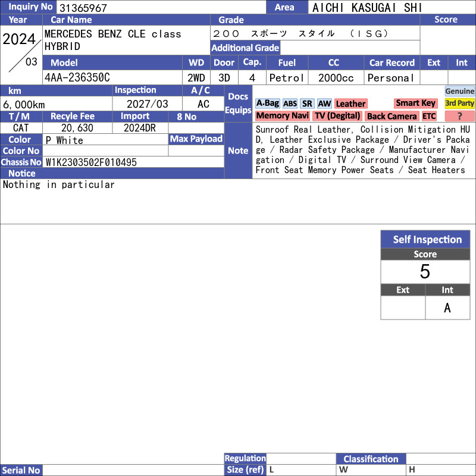Click the Genuine legend badge

pyautogui.click(x=459, y=91)
